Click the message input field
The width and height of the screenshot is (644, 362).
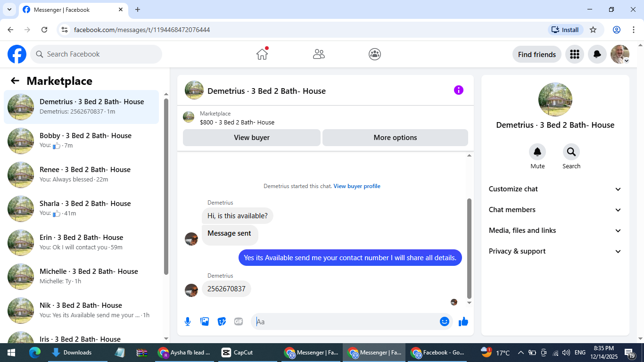pos(345,321)
